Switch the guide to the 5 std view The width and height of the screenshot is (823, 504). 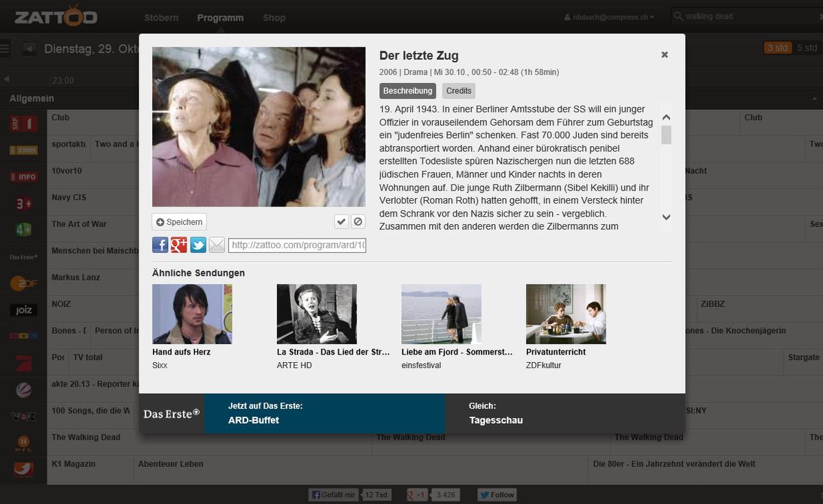807,48
